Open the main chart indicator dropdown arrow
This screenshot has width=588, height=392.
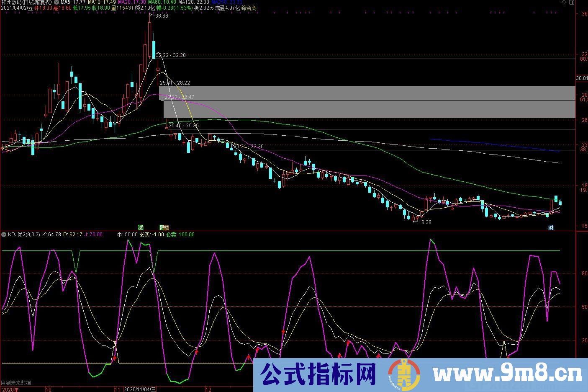coord(56,2)
